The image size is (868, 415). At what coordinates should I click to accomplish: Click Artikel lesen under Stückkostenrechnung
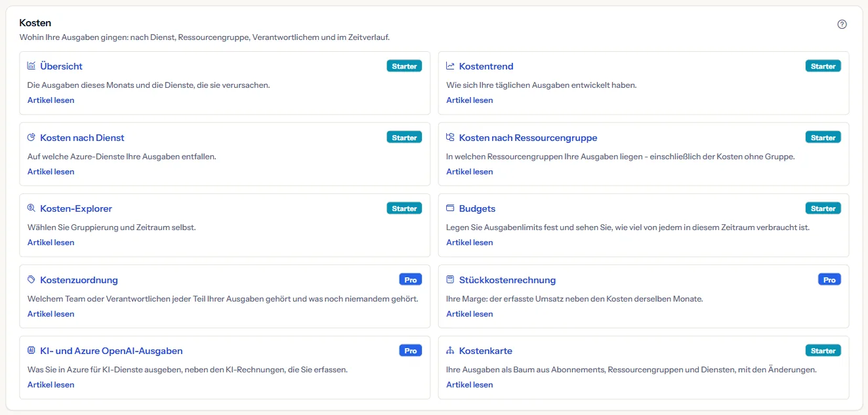pos(469,314)
